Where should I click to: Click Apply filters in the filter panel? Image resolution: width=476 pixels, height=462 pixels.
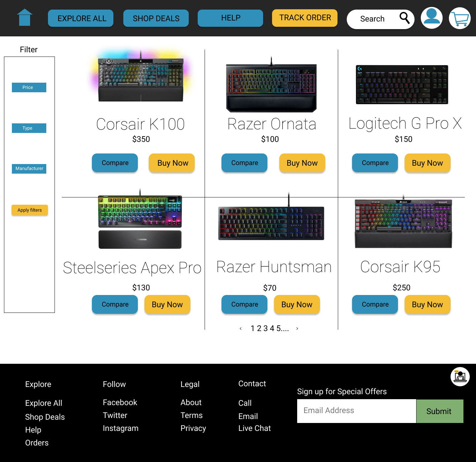(29, 210)
